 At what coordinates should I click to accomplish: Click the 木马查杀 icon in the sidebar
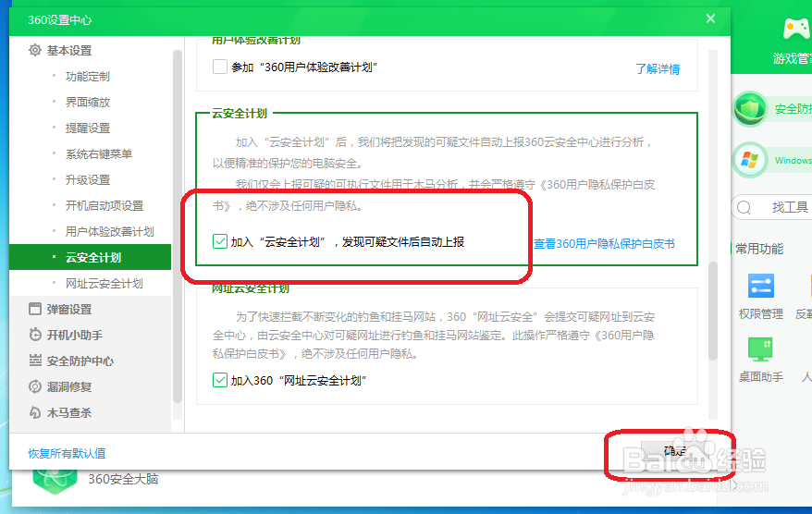[x=35, y=412]
